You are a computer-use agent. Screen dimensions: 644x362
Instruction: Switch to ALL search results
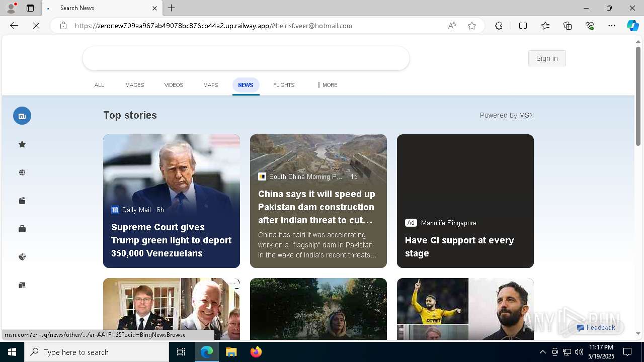point(99,85)
